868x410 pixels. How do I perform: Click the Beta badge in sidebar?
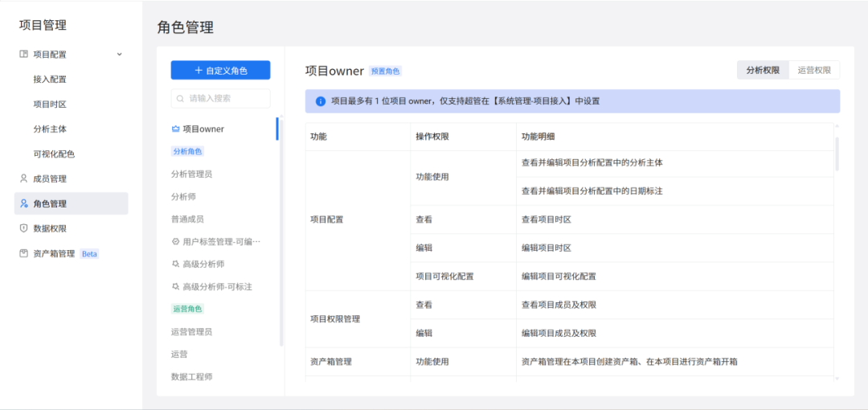(x=89, y=254)
